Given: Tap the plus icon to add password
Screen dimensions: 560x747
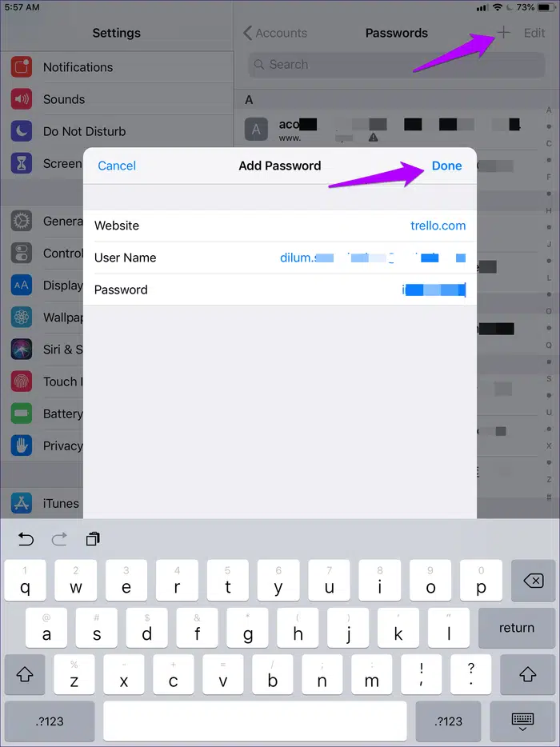Looking at the screenshot, I should pos(504,33).
